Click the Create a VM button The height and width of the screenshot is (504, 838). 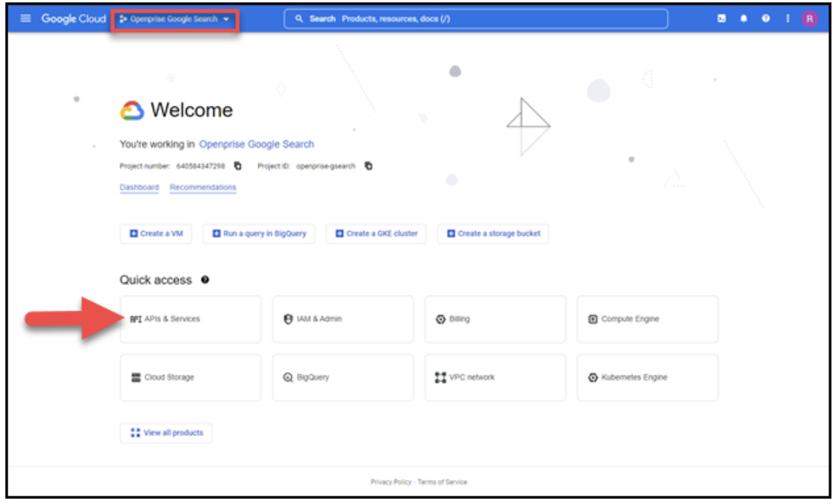pos(156,233)
